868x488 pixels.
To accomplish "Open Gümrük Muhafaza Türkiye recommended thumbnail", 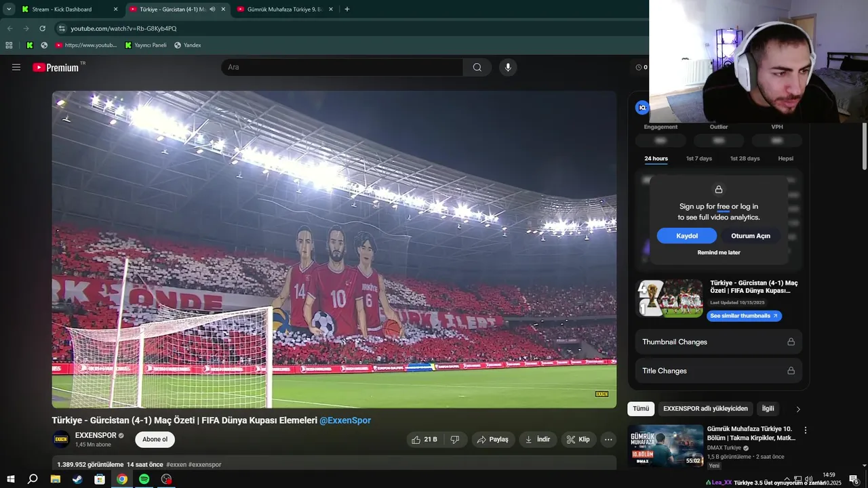I will (665, 445).
